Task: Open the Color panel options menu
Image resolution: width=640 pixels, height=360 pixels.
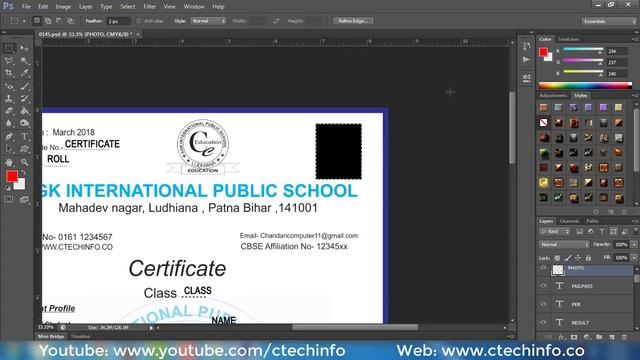Action: (x=635, y=39)
